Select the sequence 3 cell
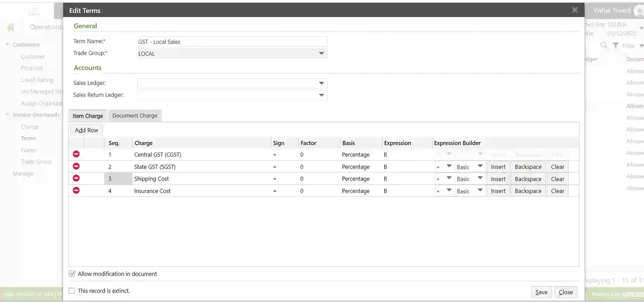Screen dimensions: 644x302 click(x=118, y=179)
